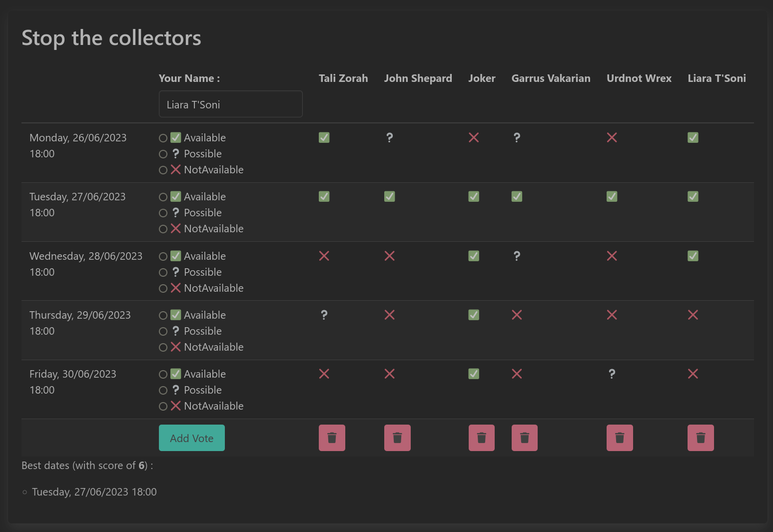This screenshot has width=773, height=532.
Task: Click Joker's Thursday green check
Action: click(474, 315)
